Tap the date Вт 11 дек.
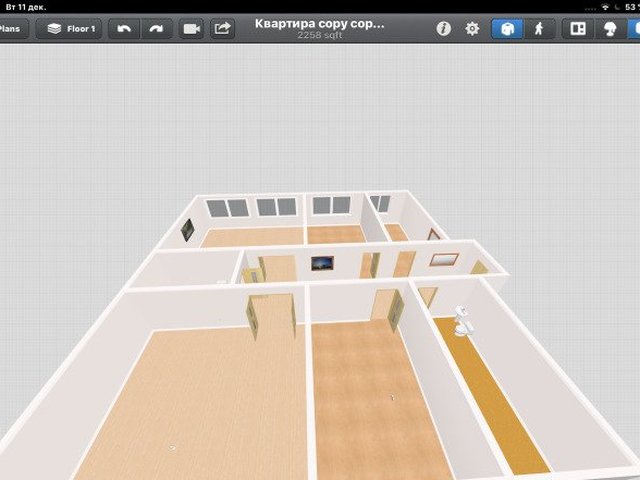This screenshot has height=480, width=640. [x=26, y=7]
